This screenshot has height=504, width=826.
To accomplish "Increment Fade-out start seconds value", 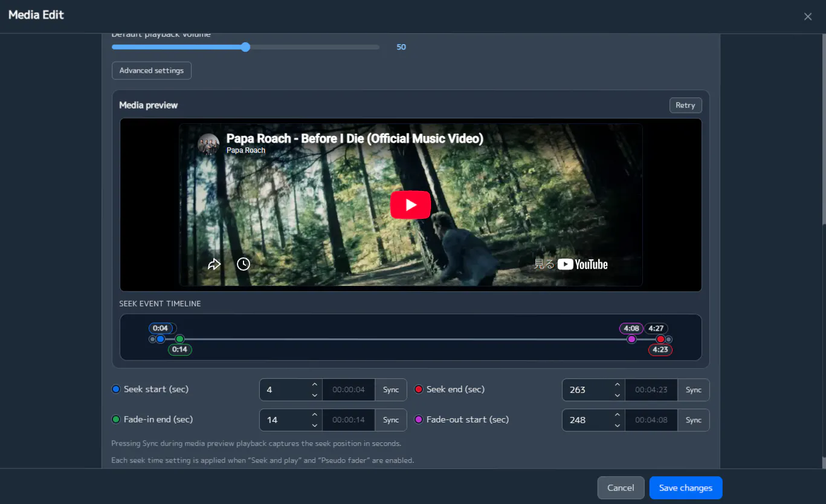I will [617, 415].
